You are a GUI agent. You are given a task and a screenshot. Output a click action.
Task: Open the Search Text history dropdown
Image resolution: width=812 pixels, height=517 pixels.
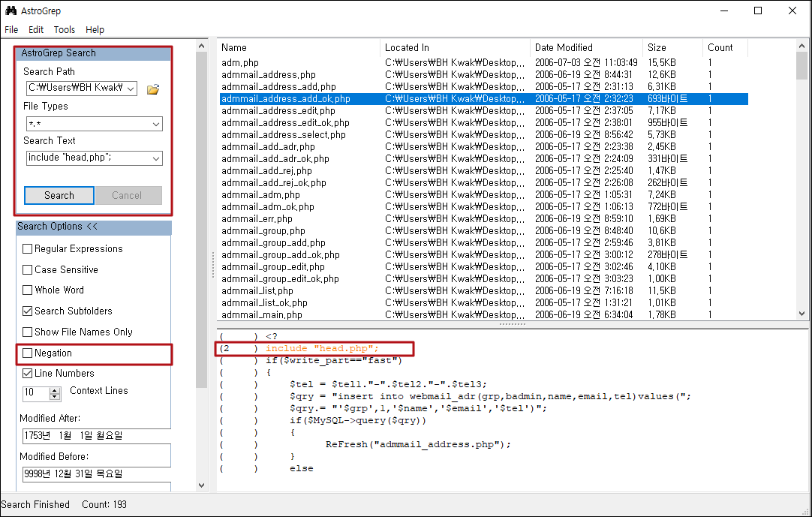tap(156, 158)
